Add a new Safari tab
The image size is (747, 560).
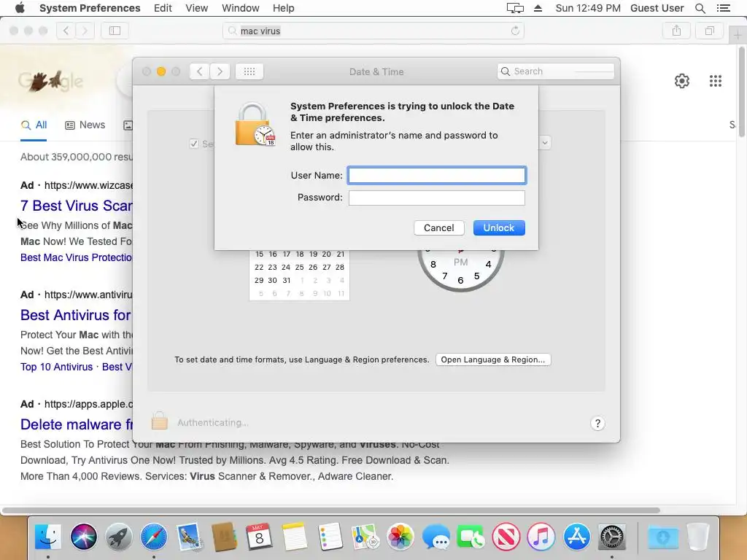738,34
